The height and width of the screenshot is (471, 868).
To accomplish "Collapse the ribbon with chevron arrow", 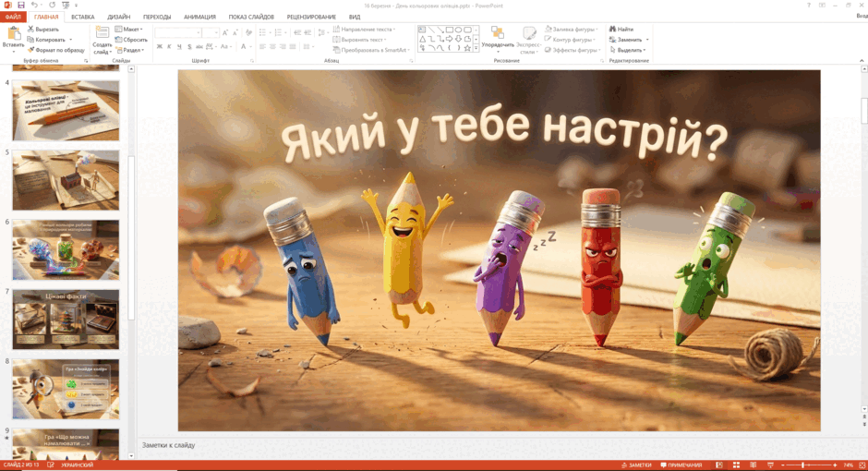I will click(x=862, y=60).
